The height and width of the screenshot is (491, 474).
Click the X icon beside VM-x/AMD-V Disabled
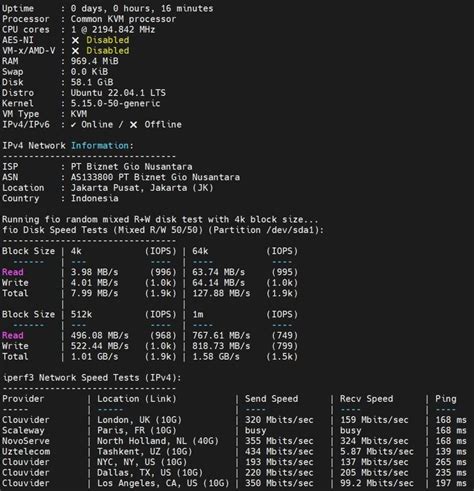coord(75,51)
